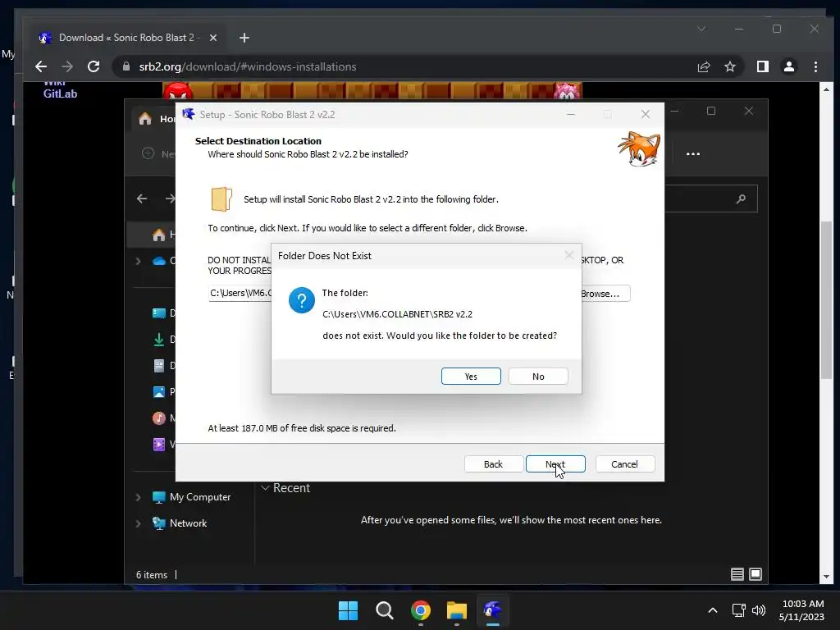Cancel the Sonic Robo Blast 2 setup

(x=624, y=464)
